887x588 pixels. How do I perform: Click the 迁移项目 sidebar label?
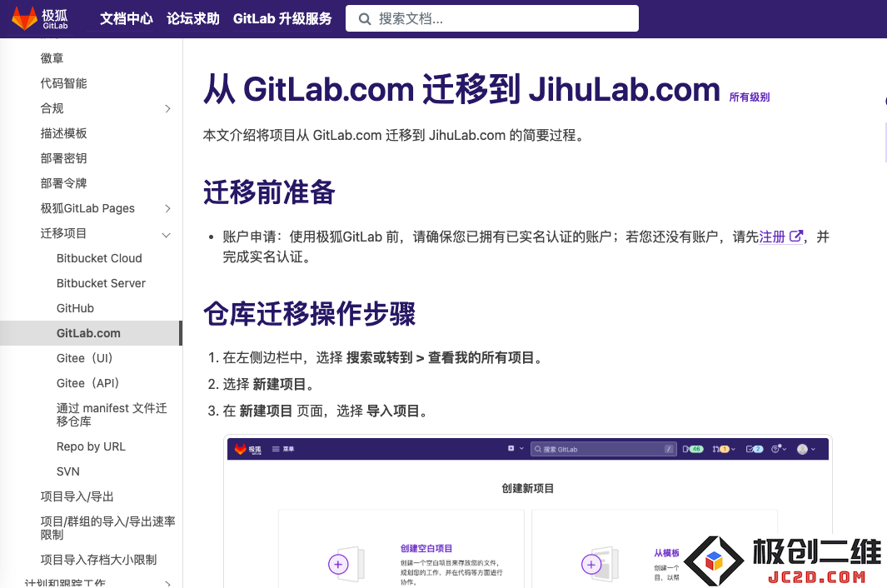(63, 233)
